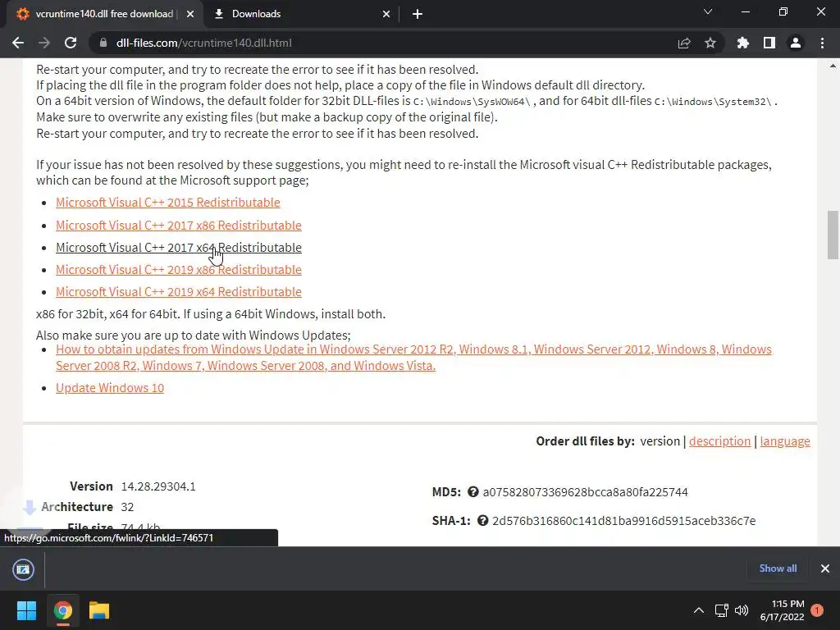Screen dimensions: 840x630
Task: Open Chrome from taskbar
Action: [x=62, y=610]
